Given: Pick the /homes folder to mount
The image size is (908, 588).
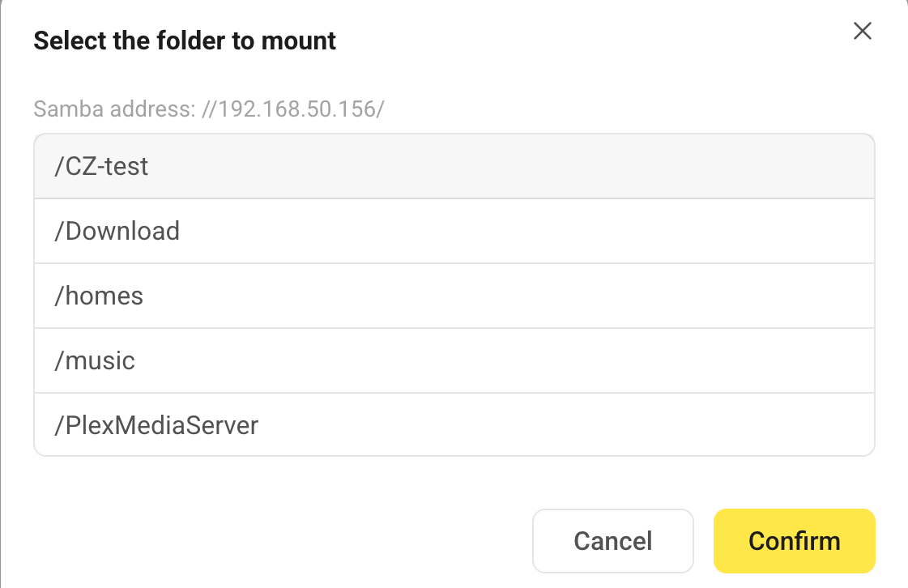Looking at the screenshot, I should [x=454, y=296].
